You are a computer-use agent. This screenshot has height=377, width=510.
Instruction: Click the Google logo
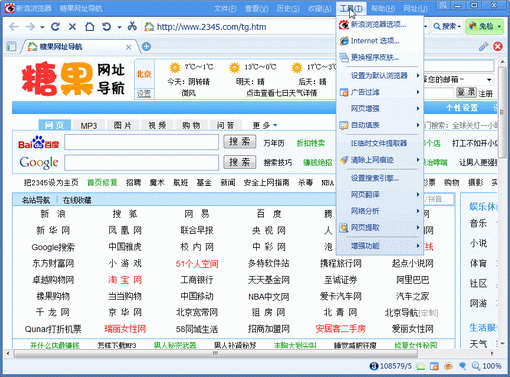point(39,163)
